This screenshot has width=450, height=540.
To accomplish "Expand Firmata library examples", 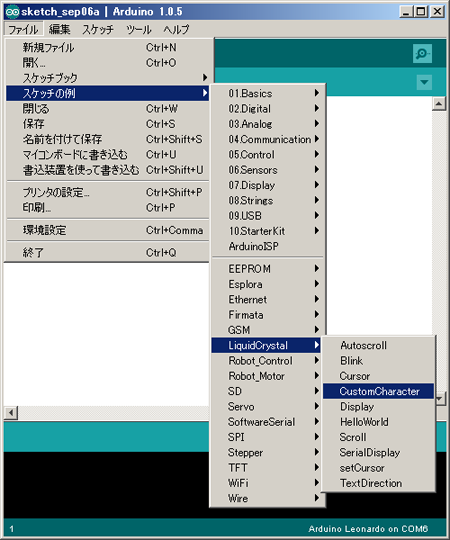I will click(267, 315).
